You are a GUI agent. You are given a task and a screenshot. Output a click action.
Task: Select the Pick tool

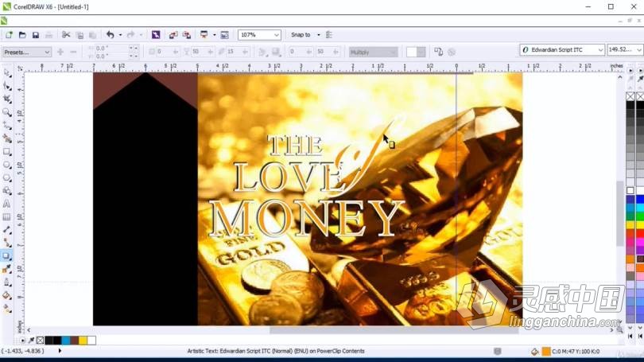coord(7,73)
